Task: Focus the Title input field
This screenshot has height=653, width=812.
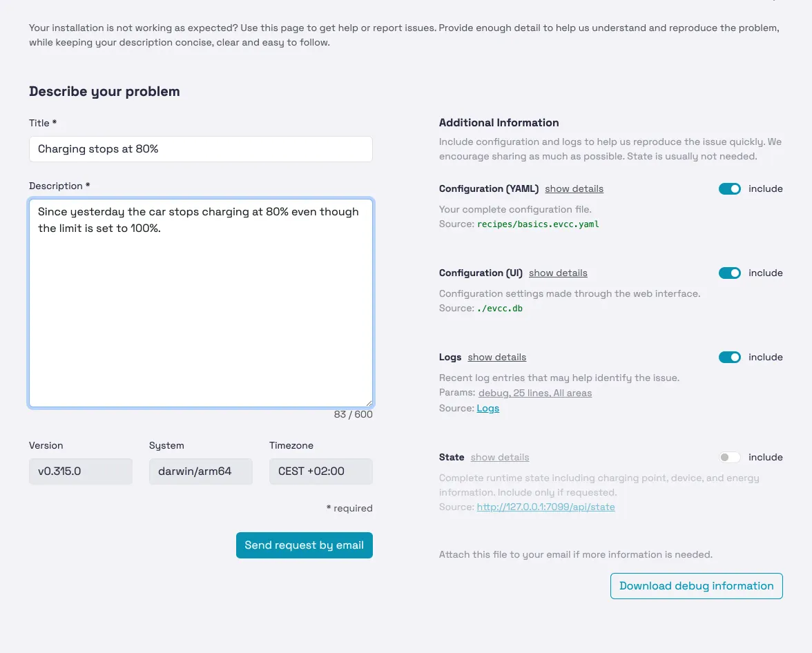Action: click(x=201, y=149)
